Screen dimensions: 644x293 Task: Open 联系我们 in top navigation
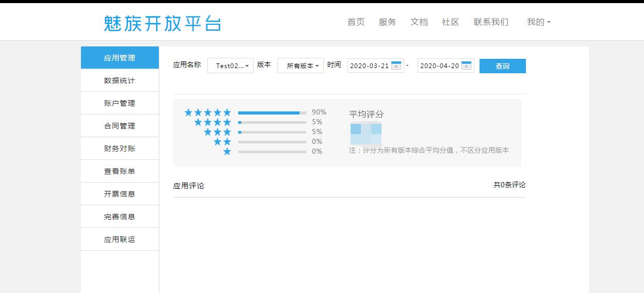(x=491, y=22)
